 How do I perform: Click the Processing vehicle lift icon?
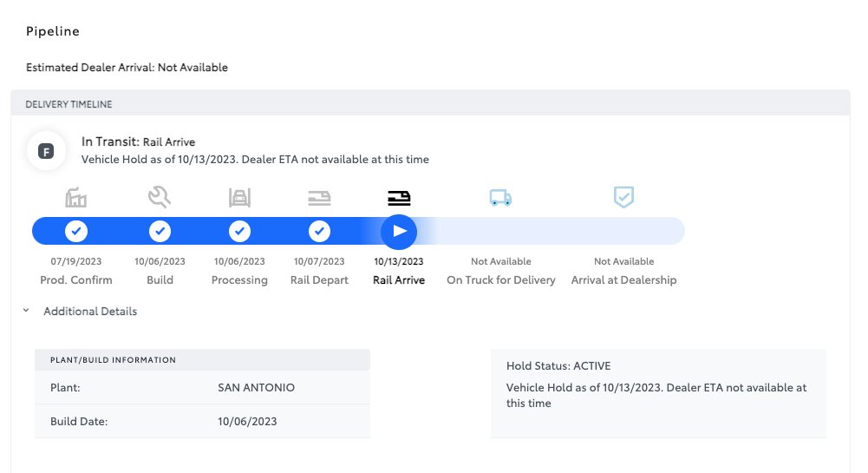(x=239, y=197)
